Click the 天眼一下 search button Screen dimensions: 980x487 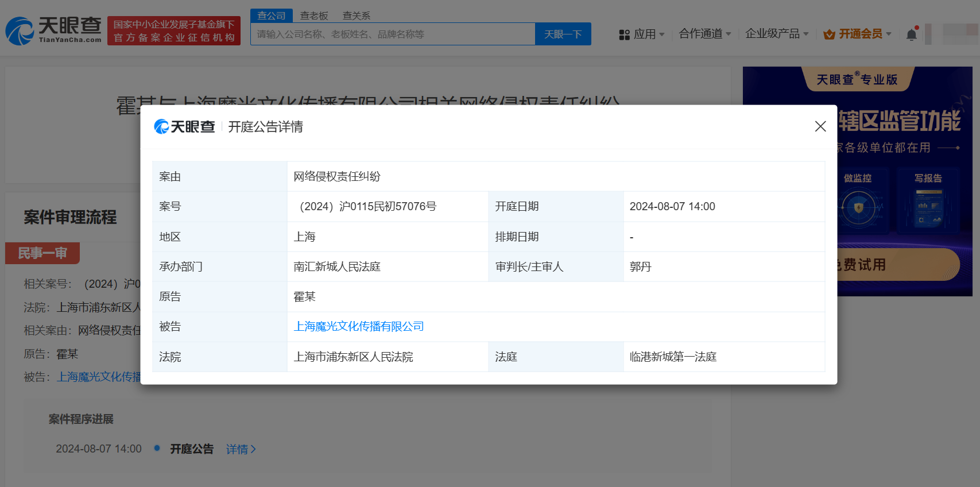563,34
